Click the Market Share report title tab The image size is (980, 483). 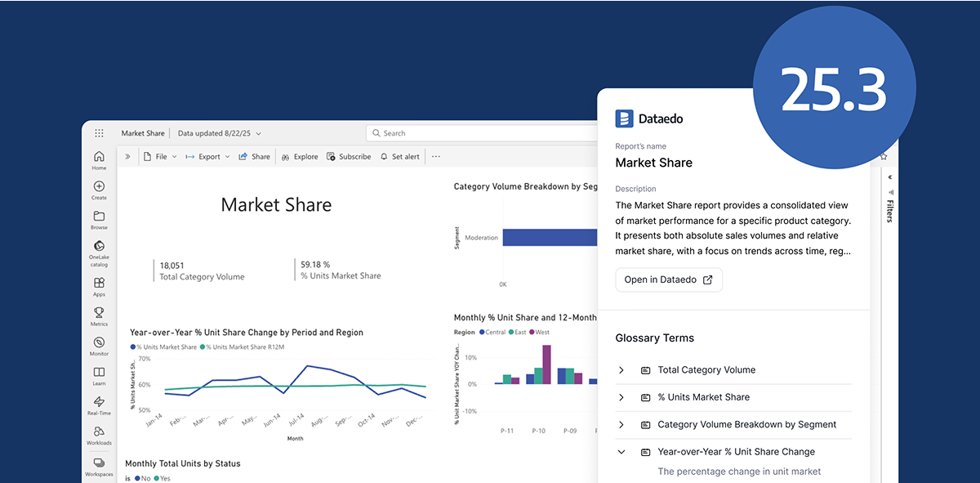coord(143,133)
